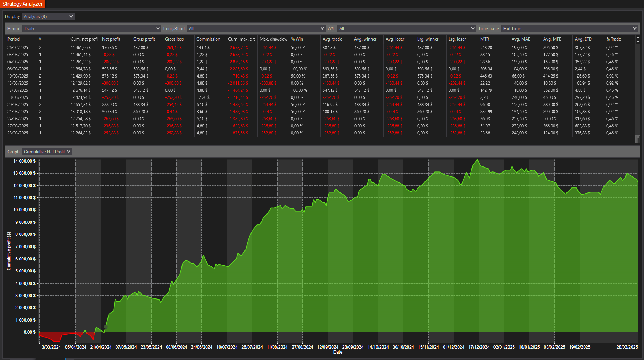644x360 pixels.
Task: Sort by the # trades column header
Action: 52,39
